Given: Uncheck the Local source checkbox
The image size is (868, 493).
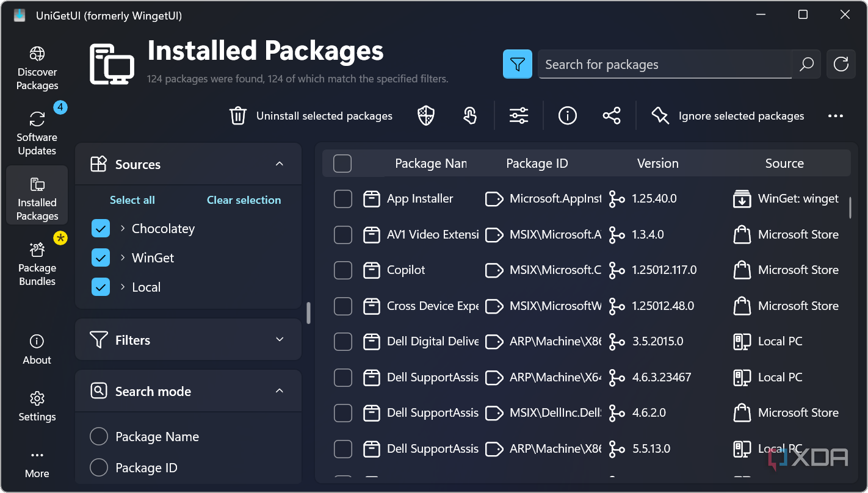Looking at the screenshot, I should [101, 287].
